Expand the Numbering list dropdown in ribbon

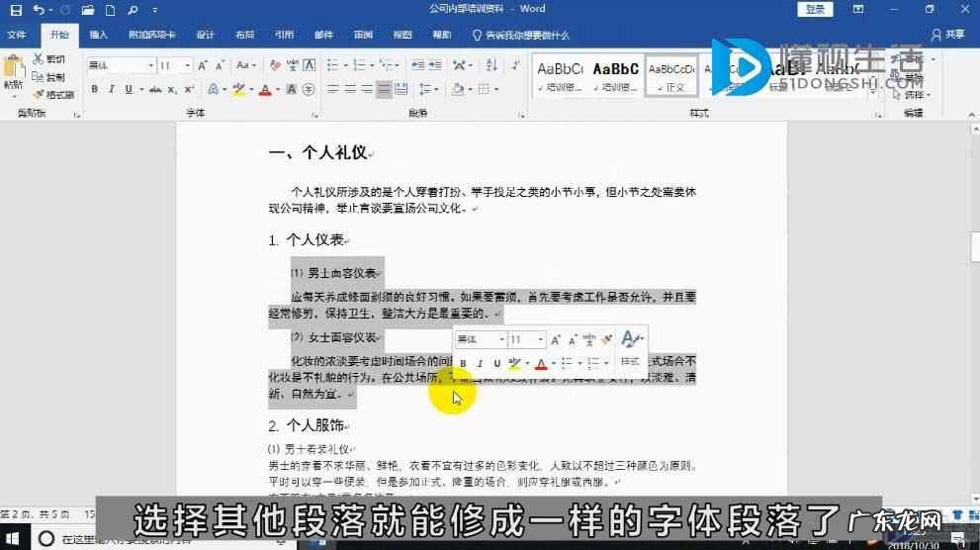point(371,65)
